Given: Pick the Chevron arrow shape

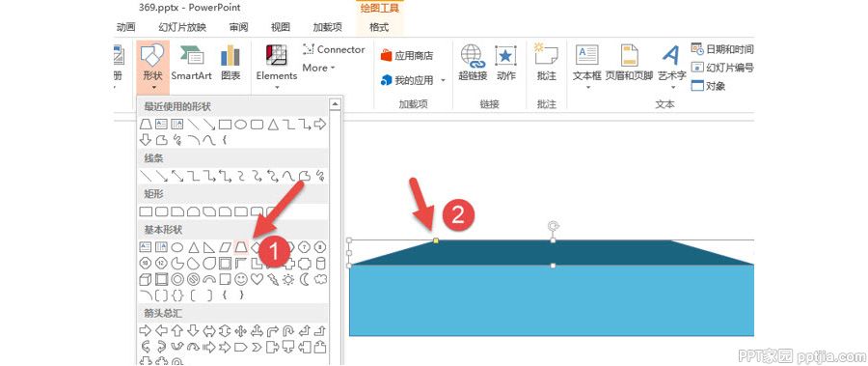Looking at the screenshot, I should coord(257,347).
